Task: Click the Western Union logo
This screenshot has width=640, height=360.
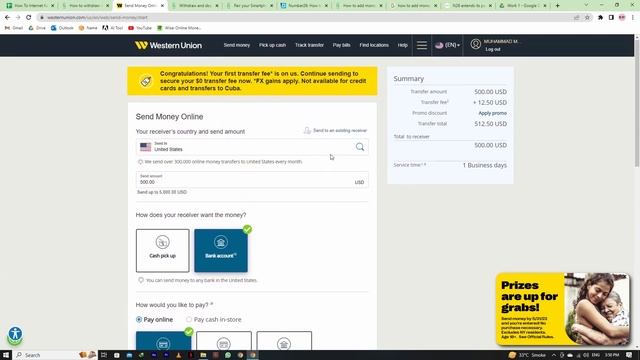Action: click(169, 45)
